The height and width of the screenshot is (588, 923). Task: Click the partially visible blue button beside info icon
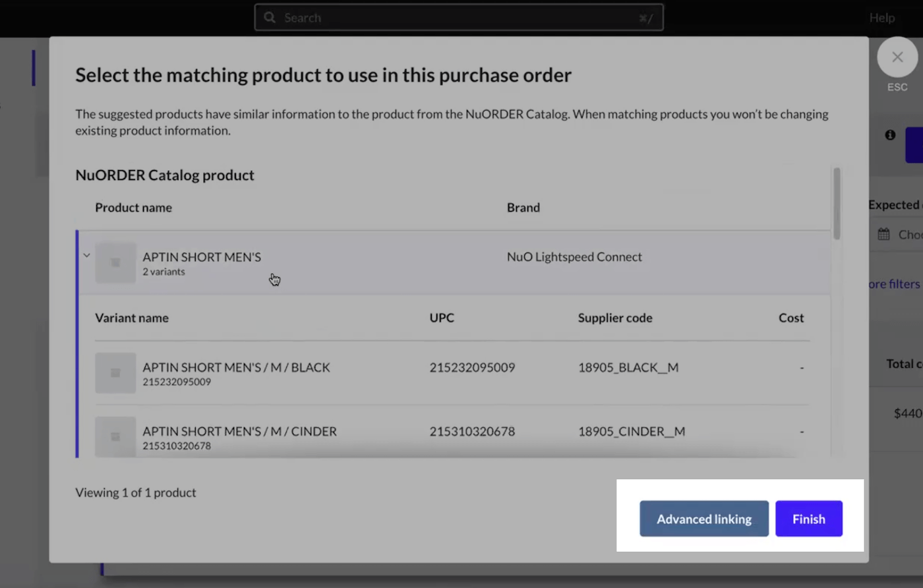(918, 145)
